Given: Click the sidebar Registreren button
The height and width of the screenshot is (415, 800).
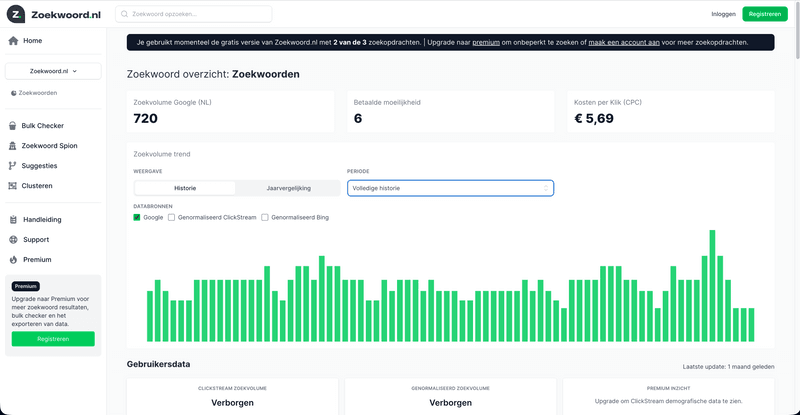Looking at the screenshot, I should pyautogui.click(x=53, y=339).
